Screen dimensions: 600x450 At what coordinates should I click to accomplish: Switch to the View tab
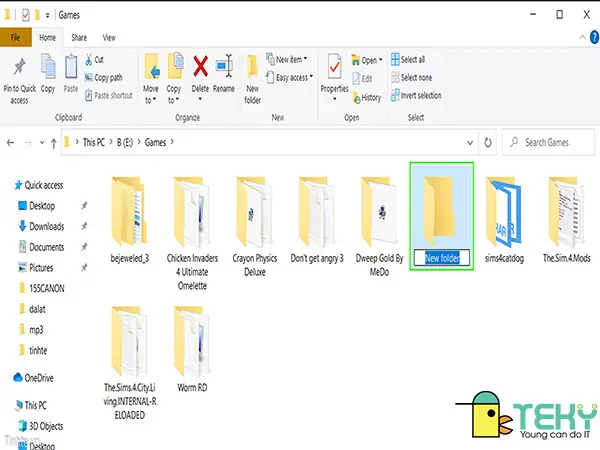pos(109,38)
